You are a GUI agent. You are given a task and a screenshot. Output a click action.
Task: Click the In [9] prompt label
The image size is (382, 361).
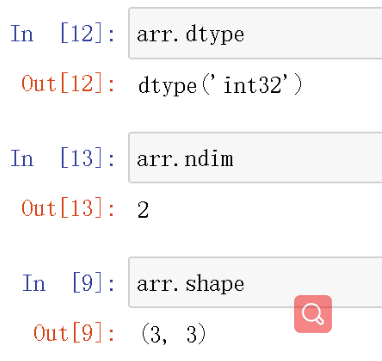pos(69,283)
